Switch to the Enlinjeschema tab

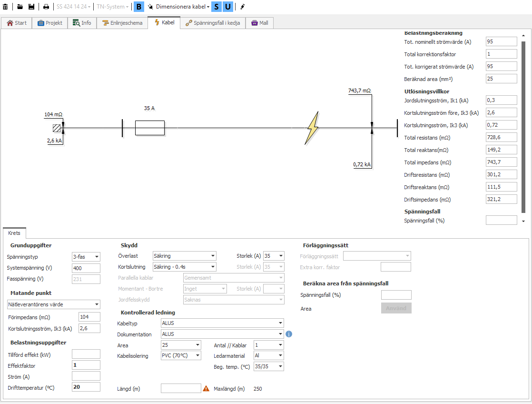point(122,23)
